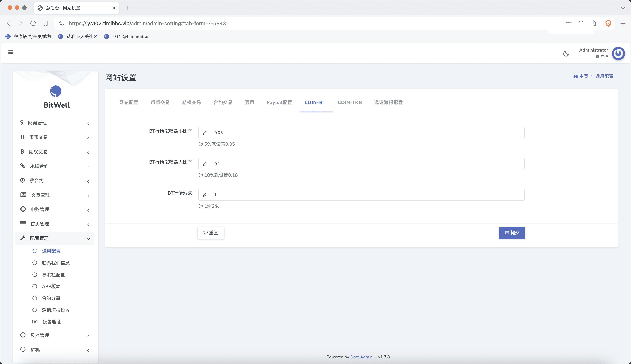The height and width of the screenshot is (364, 631).
Task: Click the Brave shields icon
Action: pyautogui.click(x=608, y=23)
